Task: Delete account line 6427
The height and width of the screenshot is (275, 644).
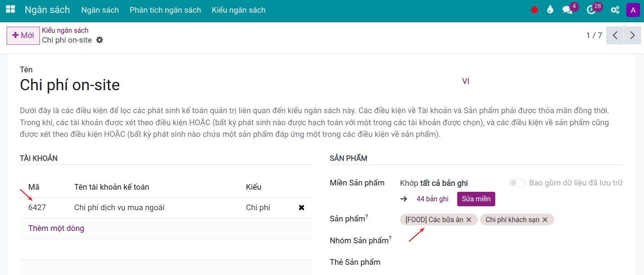Action: coord(301,208)
